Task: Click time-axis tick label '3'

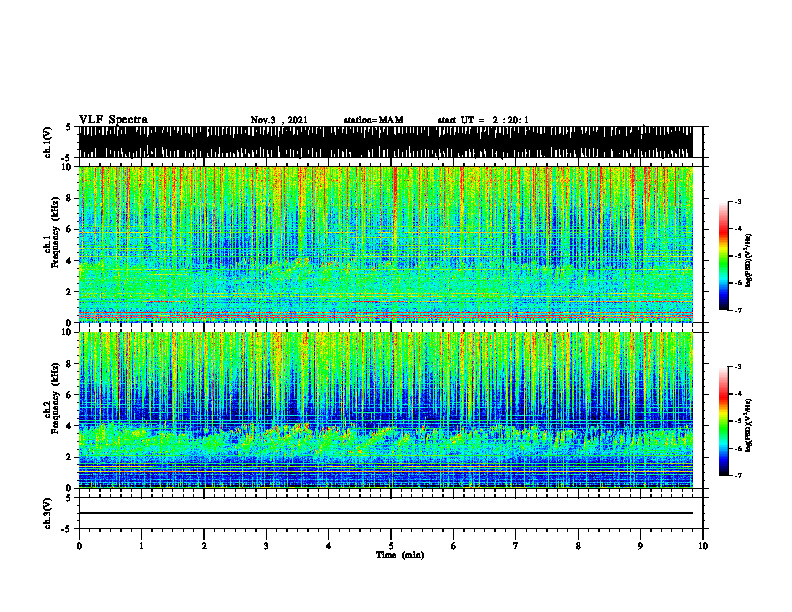Action: (266, 546)
